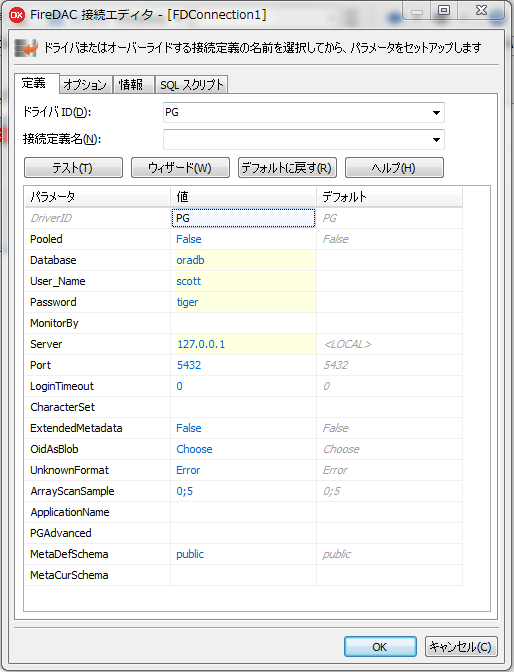Screen dimensions: 514x672
Task: Click the テスト(T) button
Action: pyautogui.click(x=73, y=168)
